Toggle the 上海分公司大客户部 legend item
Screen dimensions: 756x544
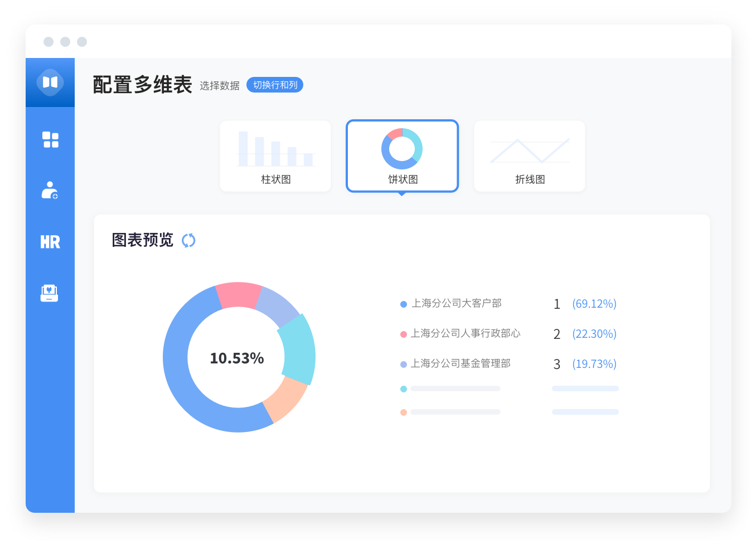[456, 303]
